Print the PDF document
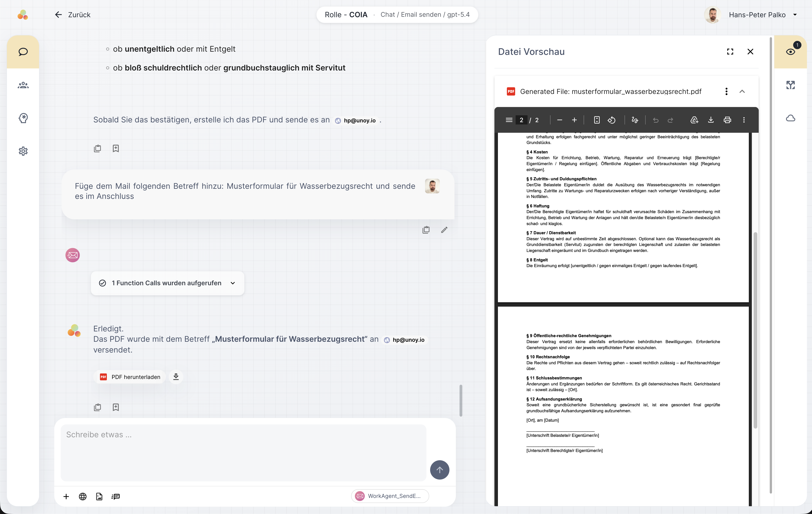812x514 pixels. click(x=727, y=120)
